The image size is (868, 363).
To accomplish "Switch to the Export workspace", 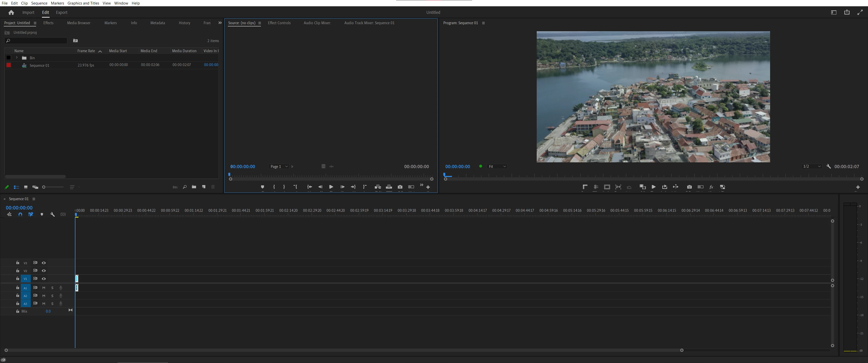I will click(x=61, y=12).
